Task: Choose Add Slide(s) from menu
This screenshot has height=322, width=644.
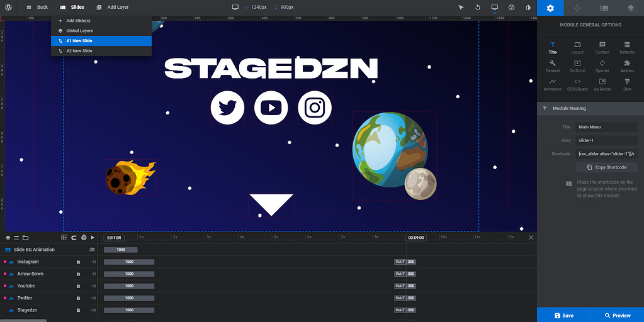Action: point(101,21)
